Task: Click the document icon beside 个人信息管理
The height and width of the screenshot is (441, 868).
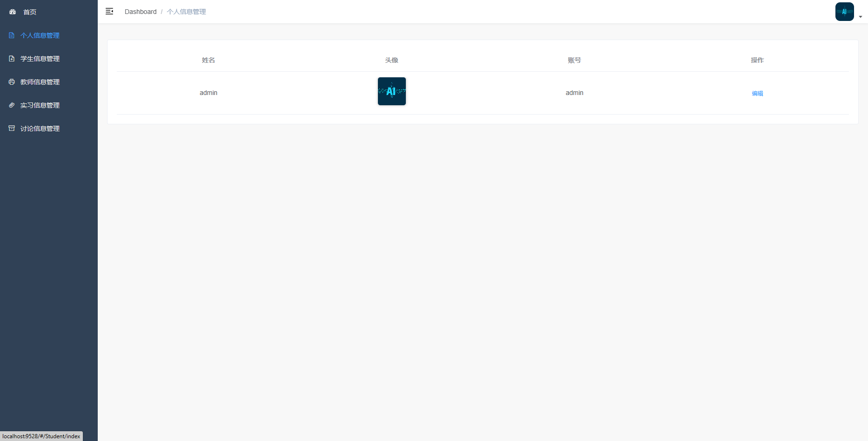Action: [x=12, y=35]
